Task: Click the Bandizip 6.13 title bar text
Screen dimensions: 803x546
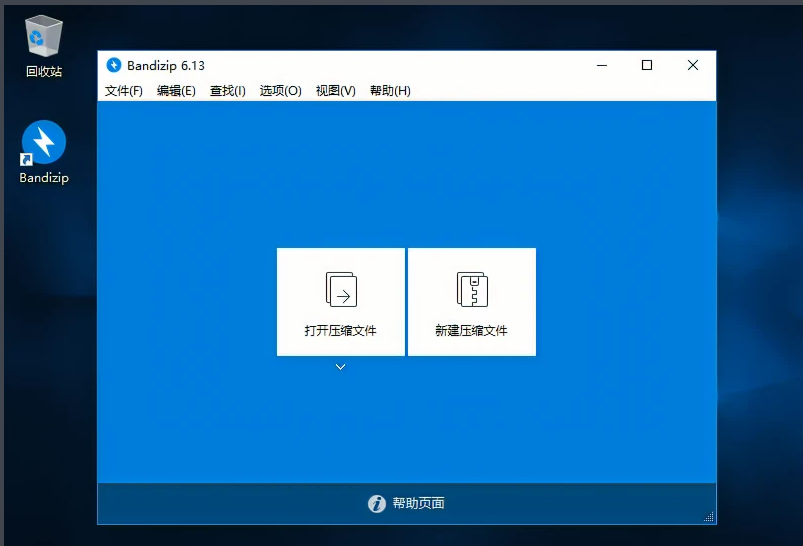Action: pos(166,66)
